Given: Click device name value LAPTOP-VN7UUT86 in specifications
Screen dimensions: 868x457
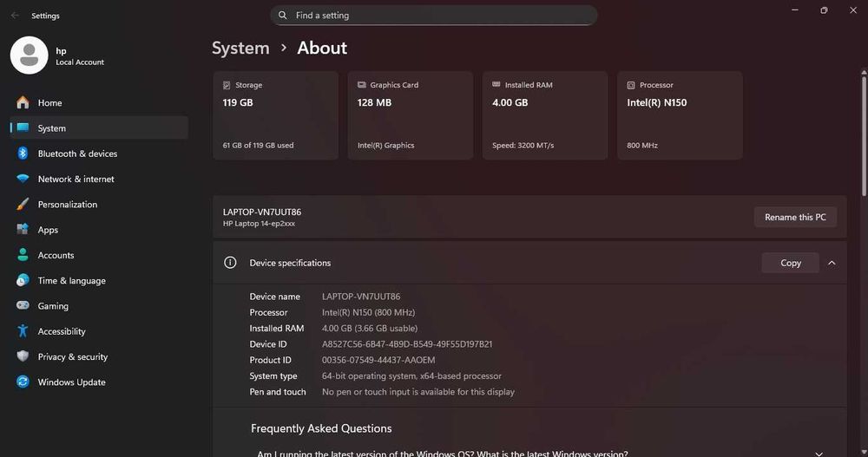Looking at the screenshot, I should click(361, 297).
